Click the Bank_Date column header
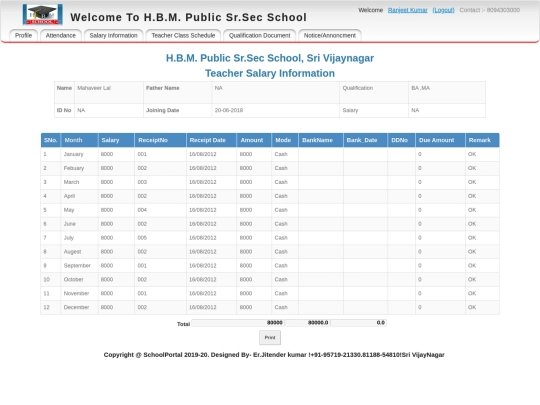 pyautogui.click(x=365, y=140)
